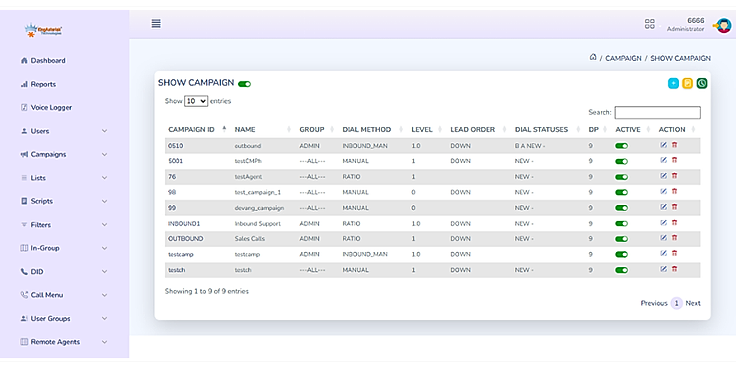Viewport: 736px width, 368px height.
Task: Edit campaign OUTBOUND Sales Calls
Action: [663, 238]
